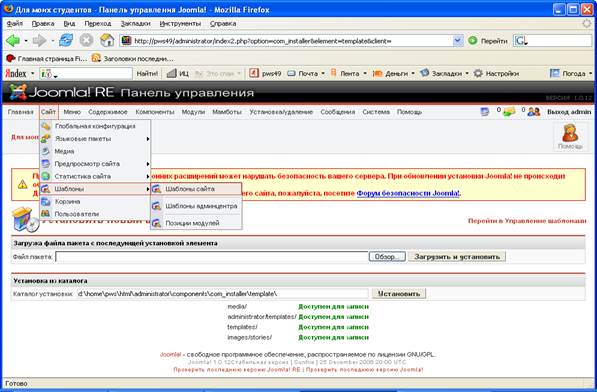Click Шаблоны админцентра submenu icon
The width and height of the screenshot is (597, 392).
coord(156,206)
